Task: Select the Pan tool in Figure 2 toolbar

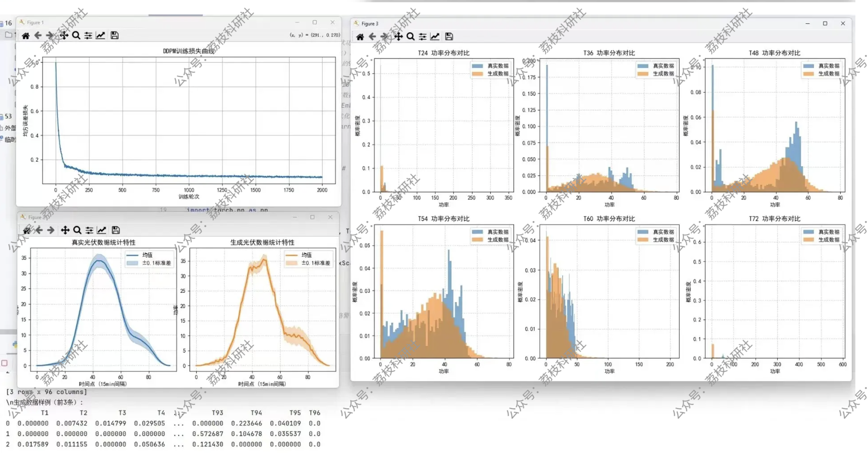Action: [x=65, y=230]
